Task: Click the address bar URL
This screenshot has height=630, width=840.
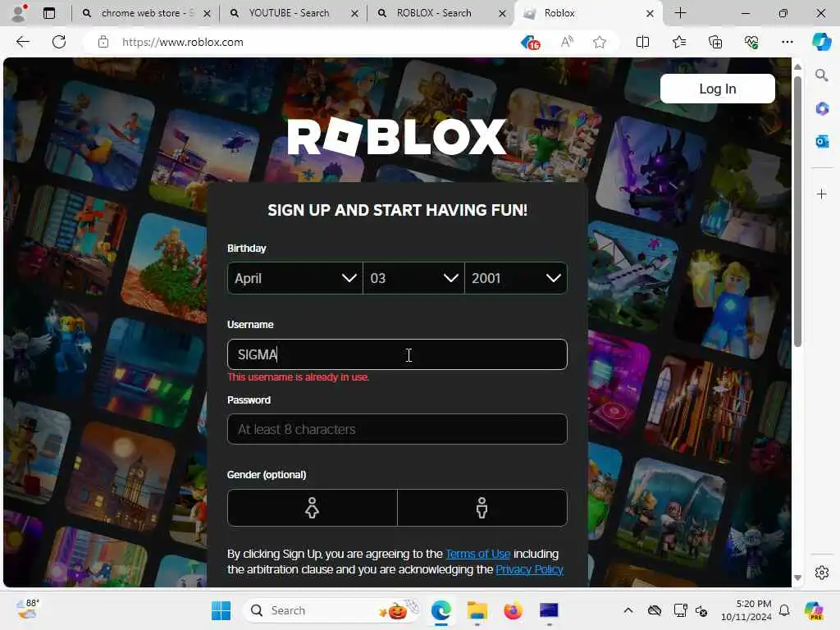Action: [x=183, y=42]
